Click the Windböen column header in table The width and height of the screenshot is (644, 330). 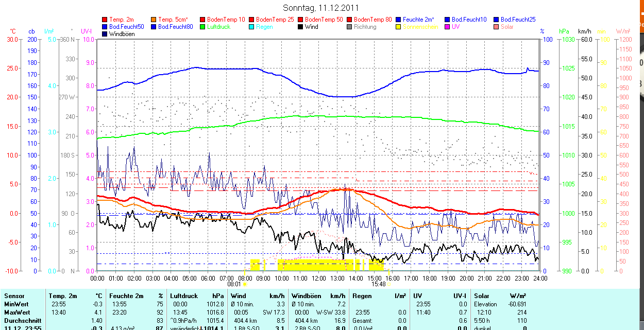[x=306, y=296]
